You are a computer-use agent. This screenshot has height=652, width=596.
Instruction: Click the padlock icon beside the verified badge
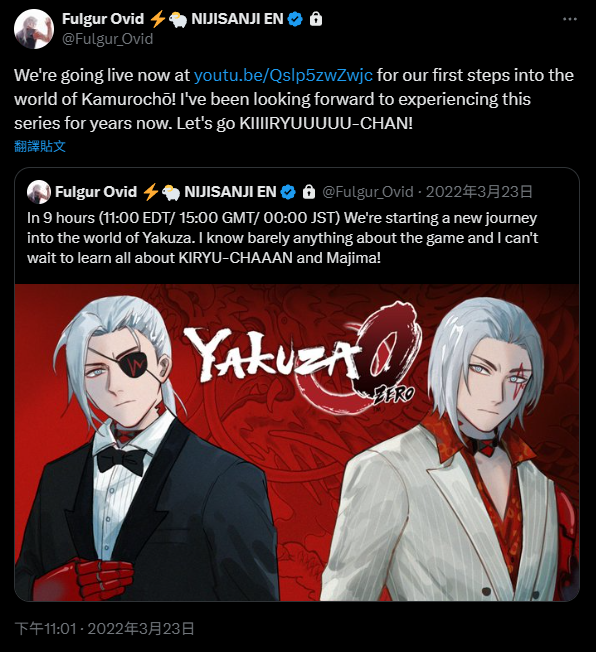pyautogui.click(x=316, y=19)
